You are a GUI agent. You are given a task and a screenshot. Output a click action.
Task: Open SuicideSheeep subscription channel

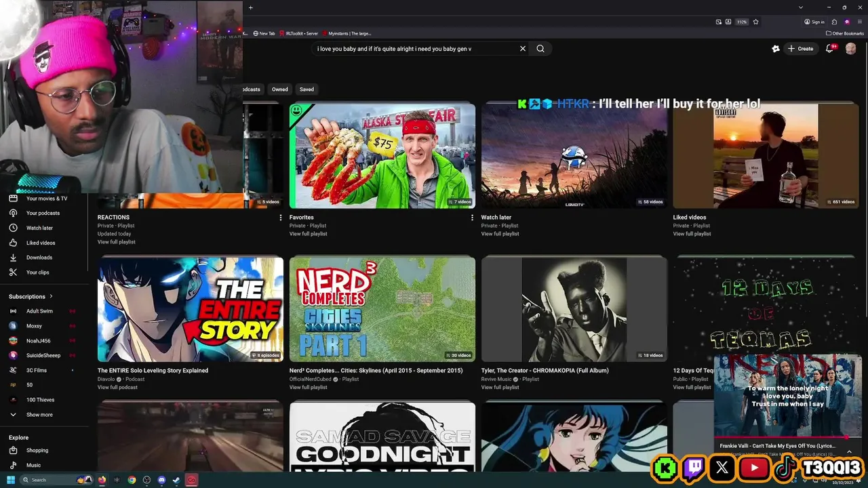click(44, 355)
